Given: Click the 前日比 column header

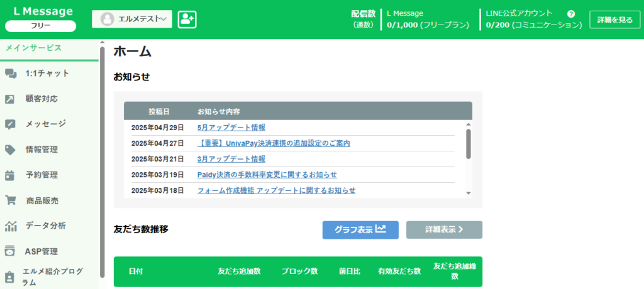Looking at the screenshot, I should point(350,271).
